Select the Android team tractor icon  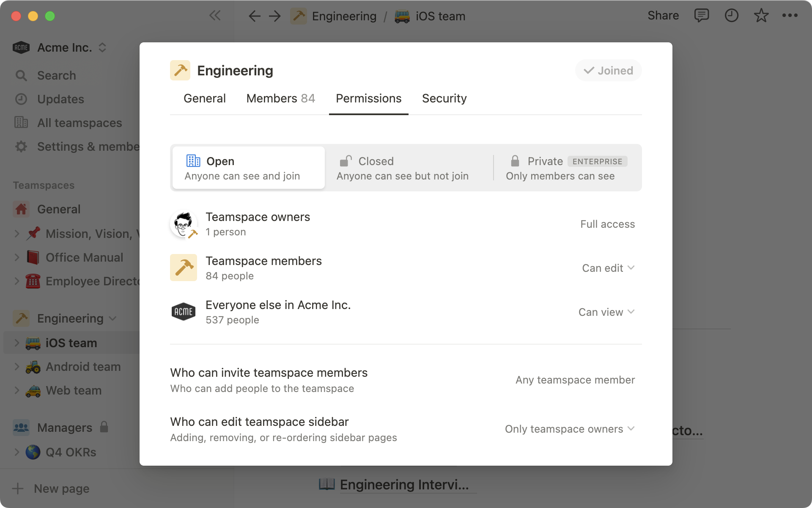click(33, 367)
